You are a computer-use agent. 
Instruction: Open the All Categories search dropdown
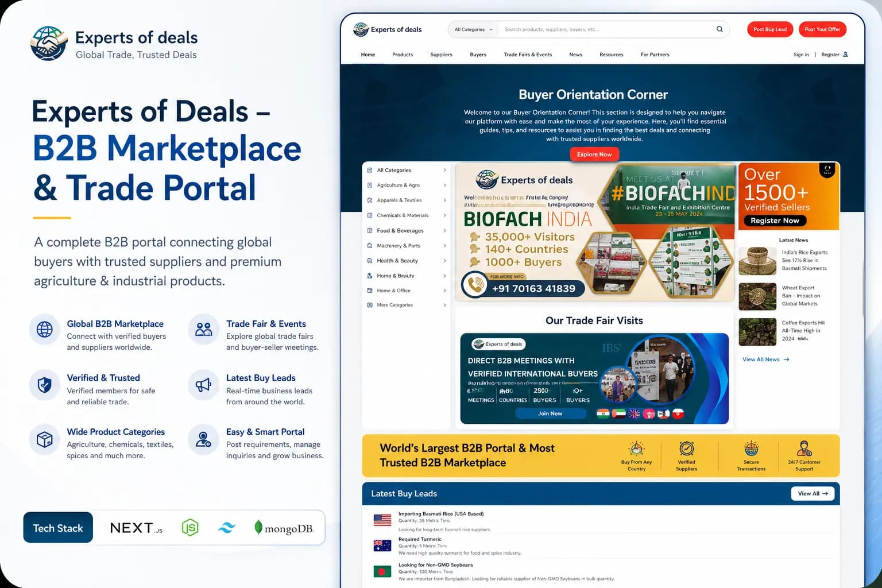(473, 29)
